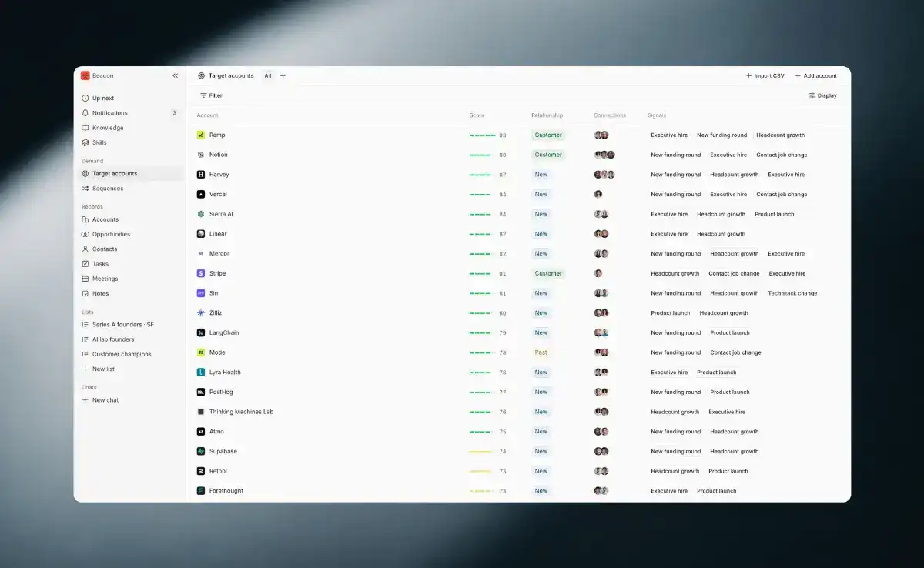Image resolution: width=924 pixels, height=568 pixels.
Task: Click Add account
Action: pyautogui.click(x=815, y=75)
